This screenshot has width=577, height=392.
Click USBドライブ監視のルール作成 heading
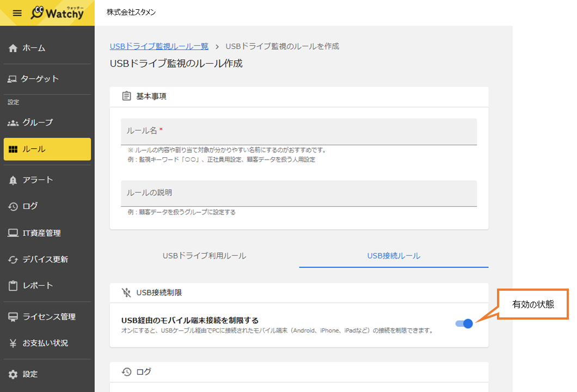coord(176,64)
